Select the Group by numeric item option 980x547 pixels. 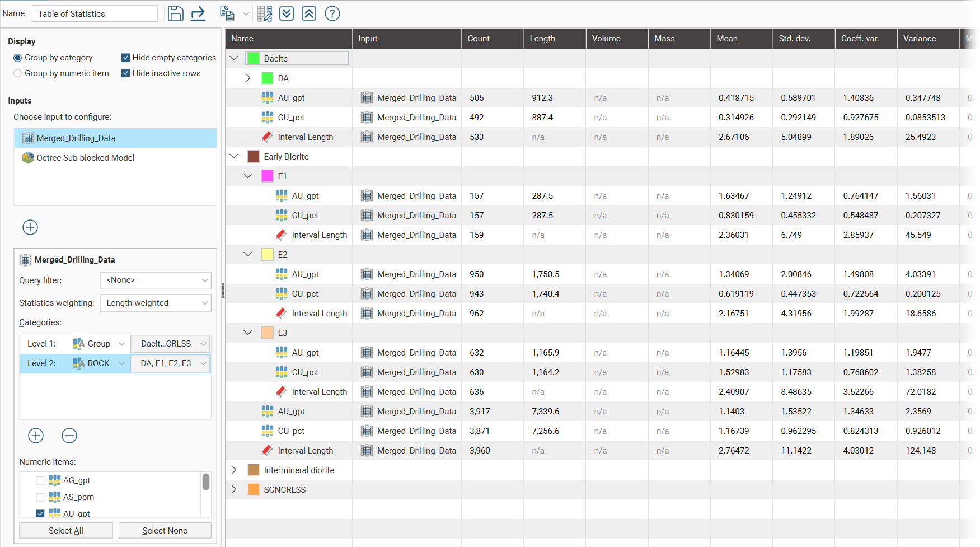coord(18,73)
